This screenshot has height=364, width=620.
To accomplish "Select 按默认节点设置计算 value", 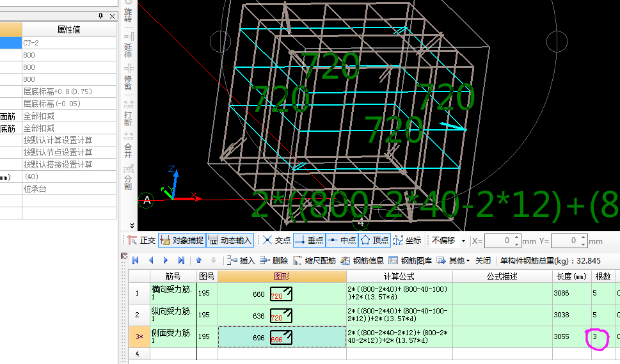I will [x=69, y=152].
